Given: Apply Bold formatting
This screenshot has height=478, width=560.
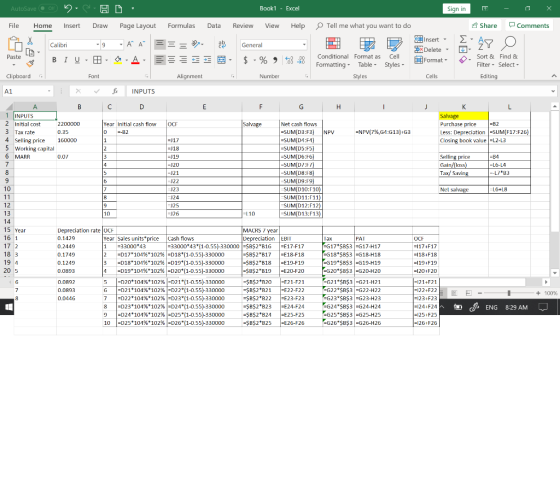Looking at the screenshot, I should click(x=54, y=60).
